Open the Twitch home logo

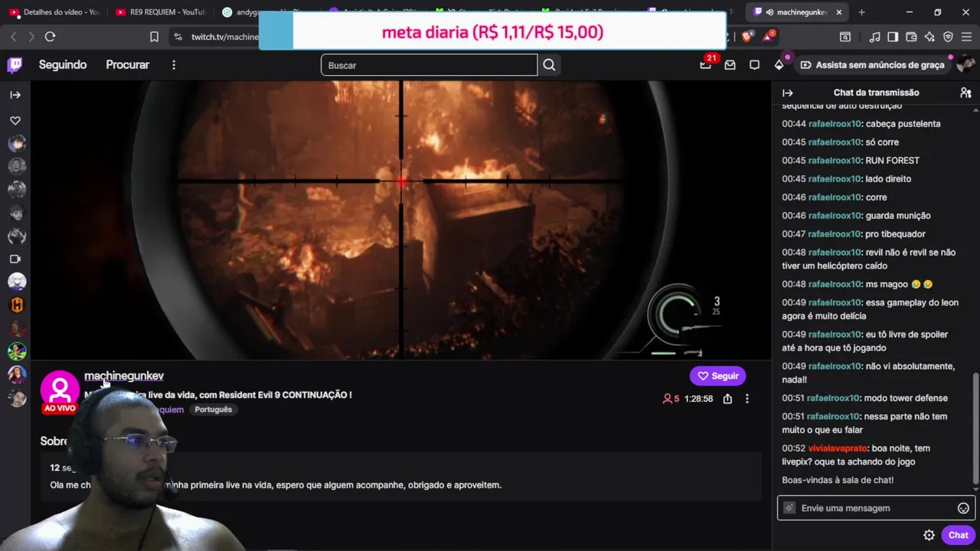[x=15, y=65]
